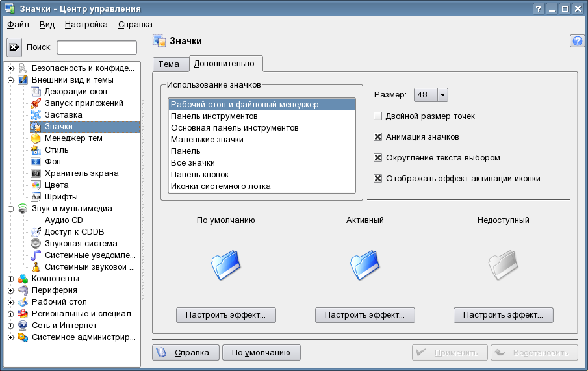This screenshot has height=371, width=588.
Task: Select Панель кнопок list entry
Action: tap(262, 175)
